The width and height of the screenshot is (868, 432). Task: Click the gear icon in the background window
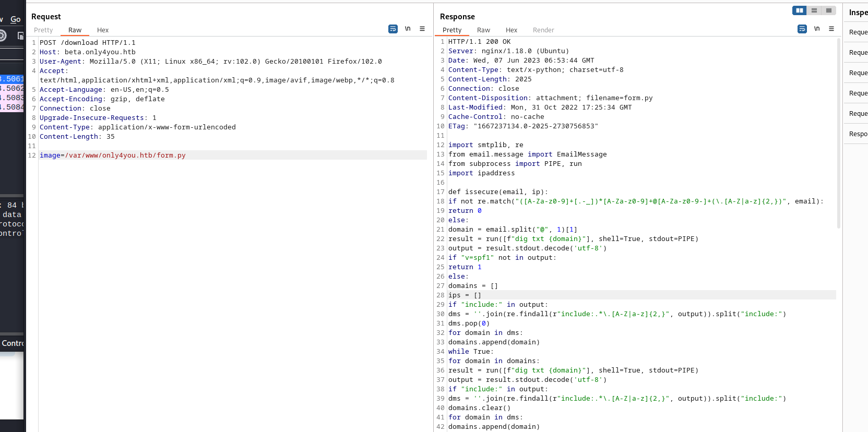click(3, 35)
